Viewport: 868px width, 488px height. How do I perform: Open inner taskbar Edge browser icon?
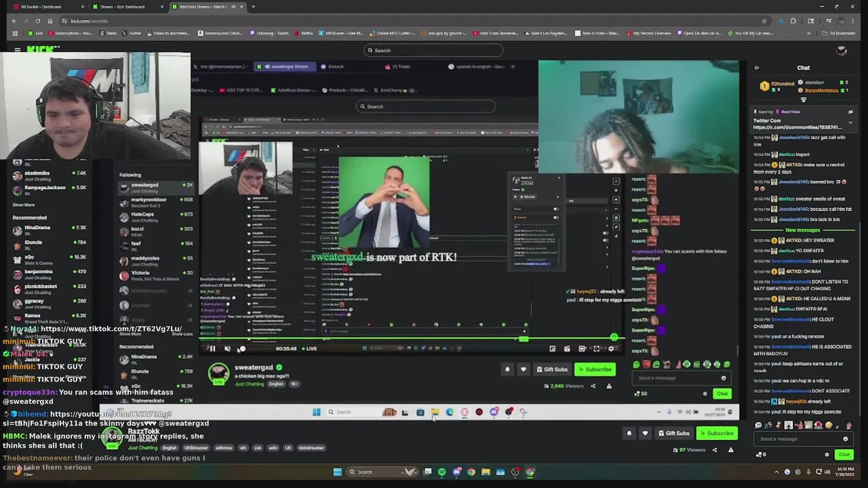coord(450,412)
